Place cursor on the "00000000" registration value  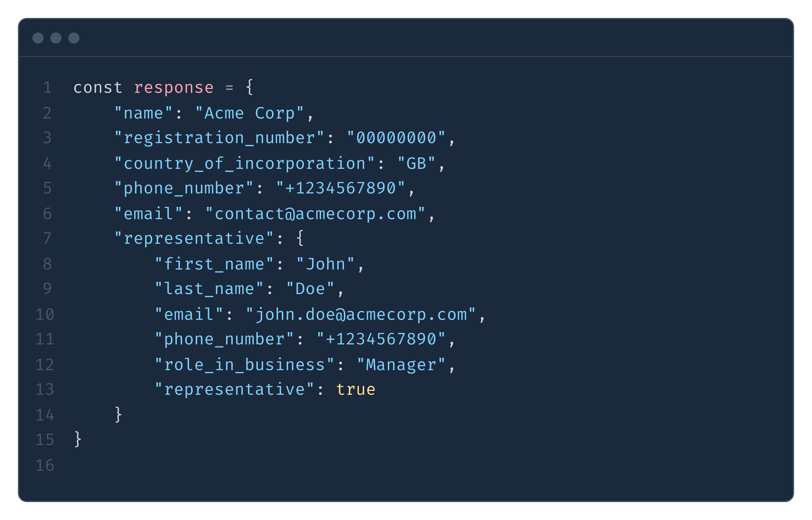(396, 138)
